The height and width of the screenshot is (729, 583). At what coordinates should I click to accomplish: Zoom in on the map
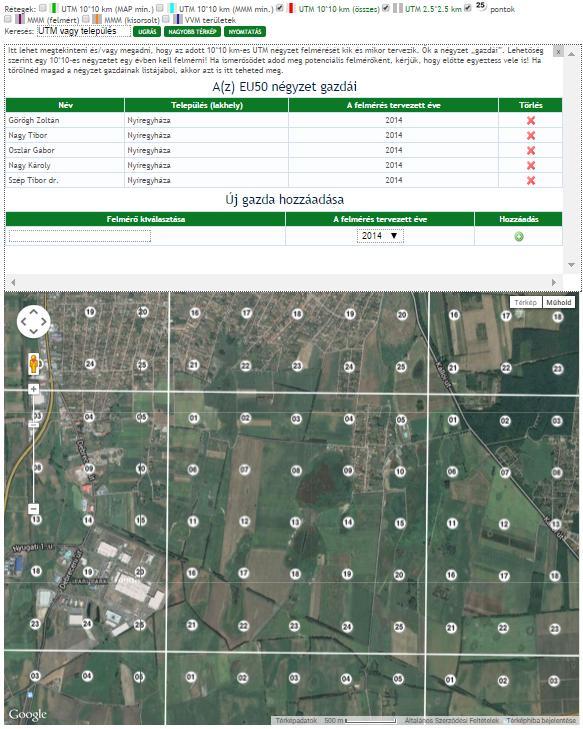33,389
